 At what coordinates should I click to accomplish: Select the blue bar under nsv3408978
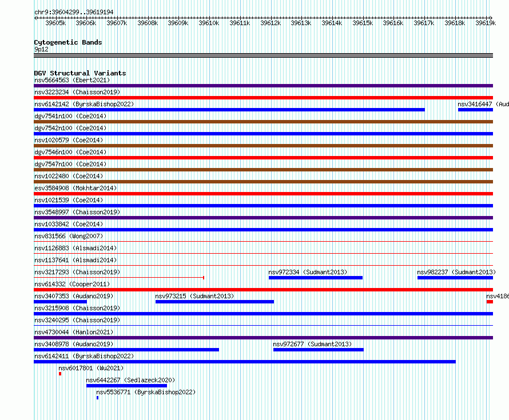point(126,350)
